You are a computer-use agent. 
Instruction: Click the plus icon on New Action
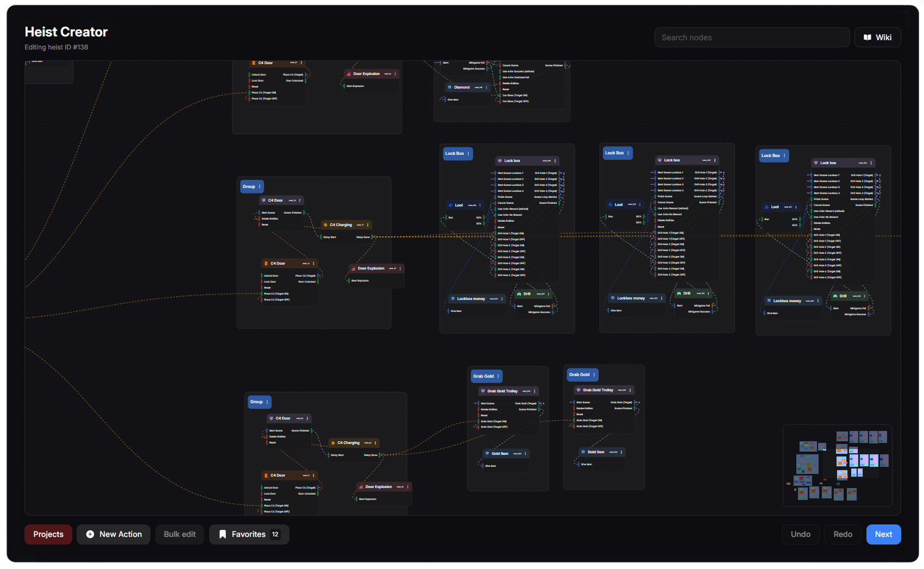(90, 534)
